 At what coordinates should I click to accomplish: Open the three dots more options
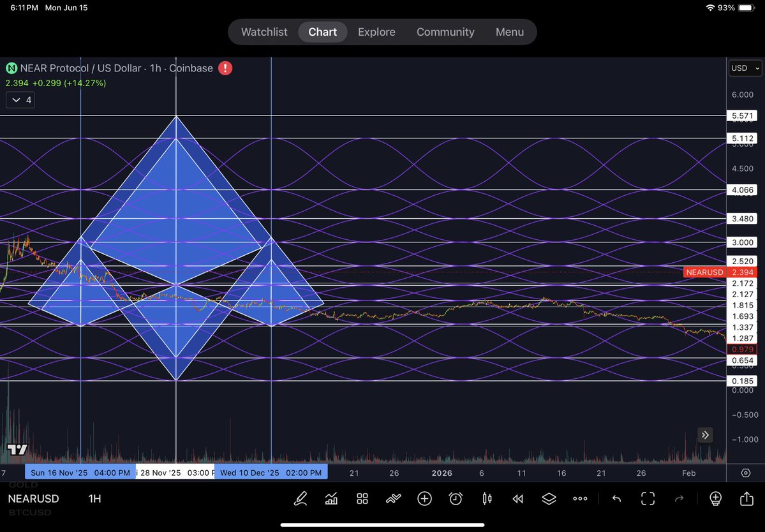(580, 498)
